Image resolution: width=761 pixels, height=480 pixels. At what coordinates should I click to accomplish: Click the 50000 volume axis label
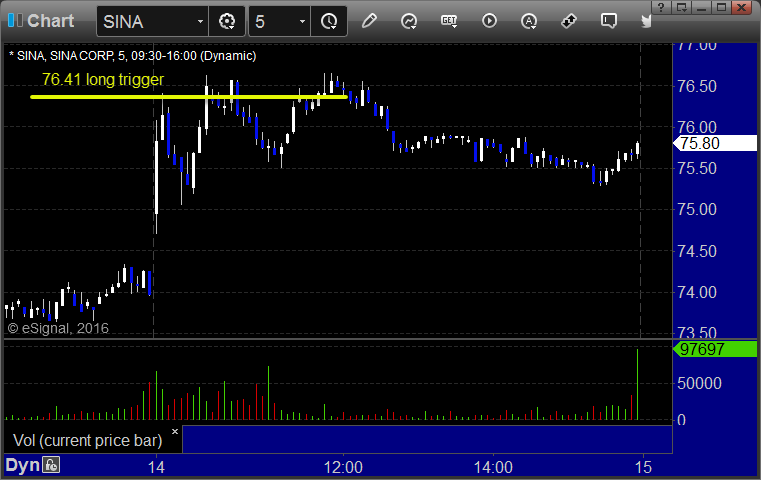pos(699,383)
